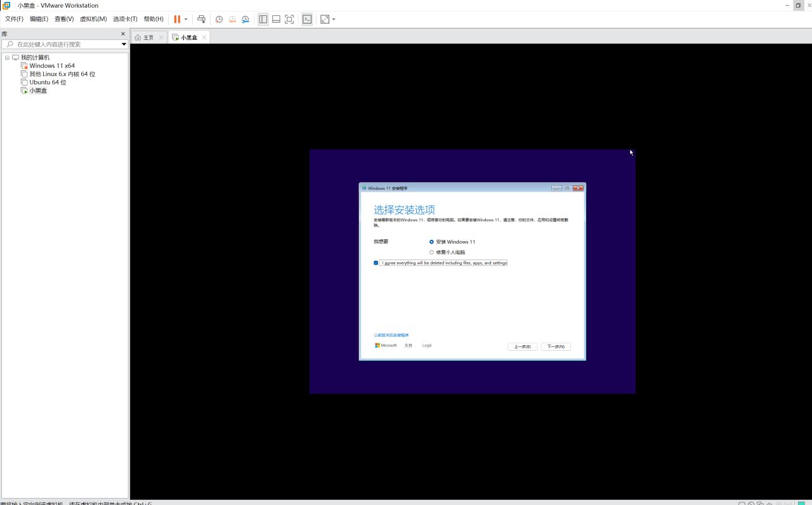Open the 虚拟机(M) menu
The image size is (812, 505).
pyautogui.click(x=93, y=19)
